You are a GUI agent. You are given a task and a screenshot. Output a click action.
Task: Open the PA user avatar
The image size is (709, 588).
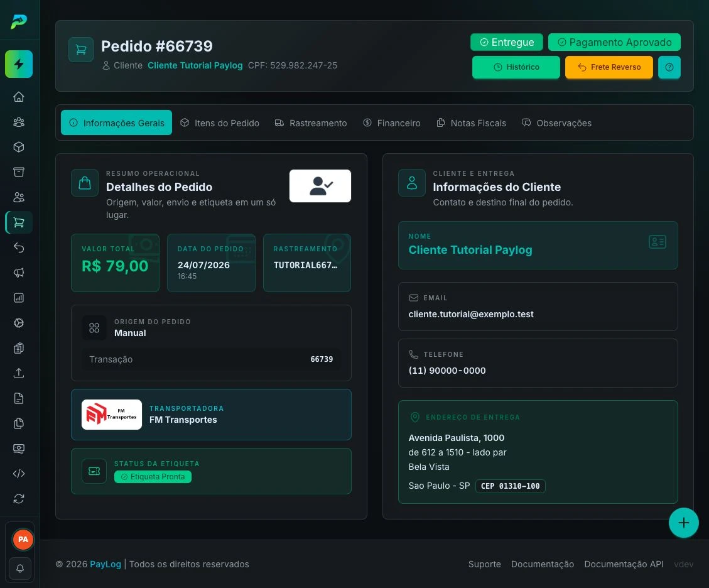pyautogui.click(x=23, y=540)
